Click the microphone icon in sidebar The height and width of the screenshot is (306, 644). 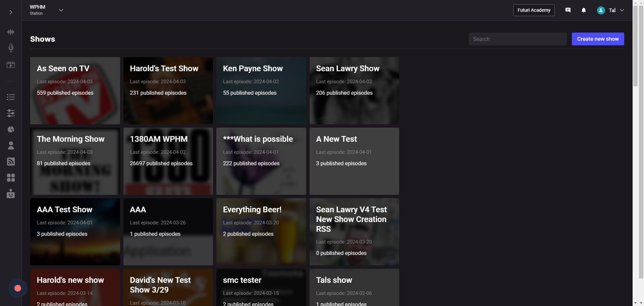coord(11,48)
